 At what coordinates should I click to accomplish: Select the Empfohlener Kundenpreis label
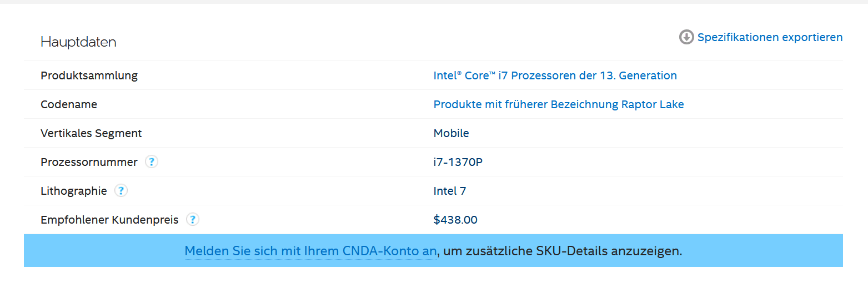tap(109, 220)
